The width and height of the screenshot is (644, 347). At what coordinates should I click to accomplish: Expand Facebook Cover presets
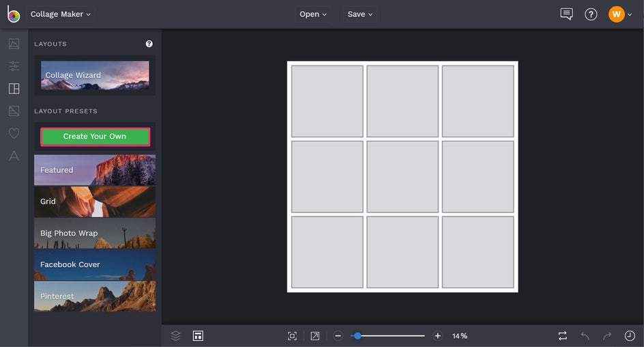pyautogui.click(x=95, y=265)
